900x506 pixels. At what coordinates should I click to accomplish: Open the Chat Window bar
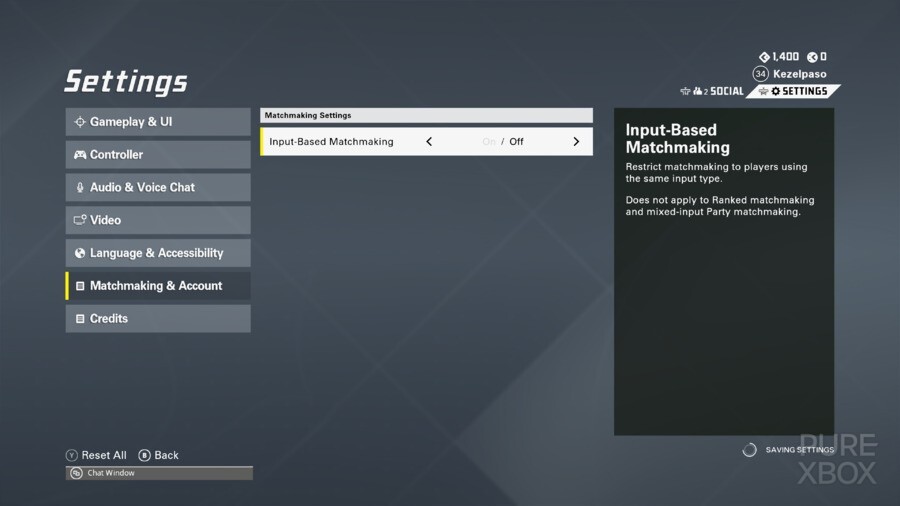click(159, 473)
